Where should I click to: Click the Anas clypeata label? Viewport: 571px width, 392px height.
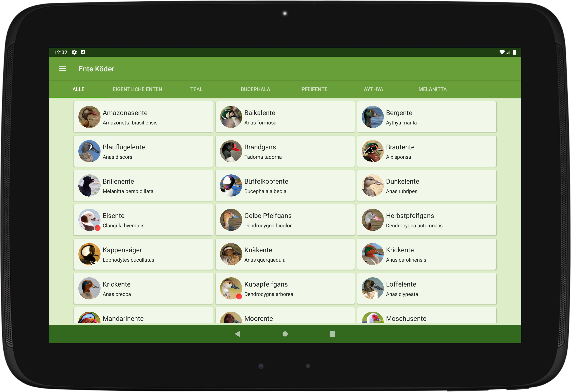pyautogui.click(x=402, y=294)
